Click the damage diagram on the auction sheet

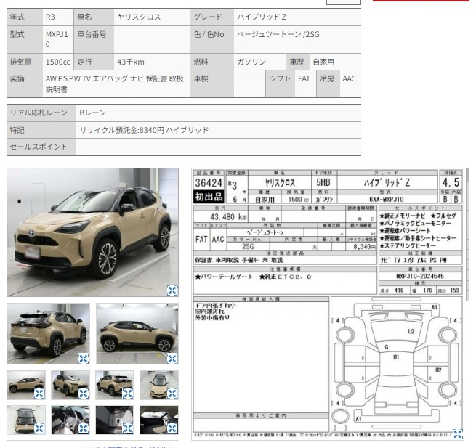397,364
